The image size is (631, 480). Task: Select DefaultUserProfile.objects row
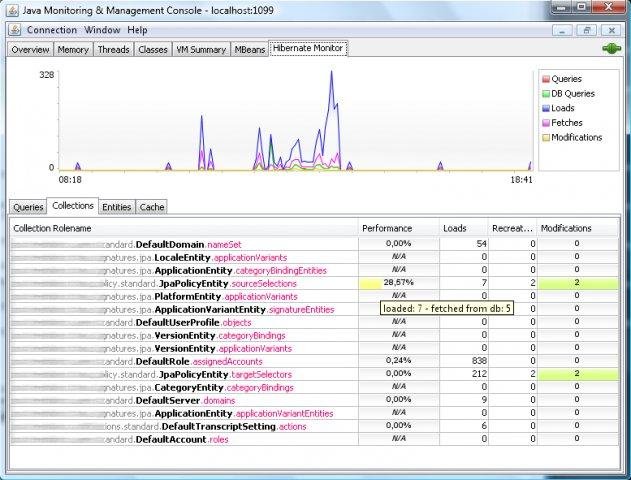pyautogui.click(x=315, y=322)
